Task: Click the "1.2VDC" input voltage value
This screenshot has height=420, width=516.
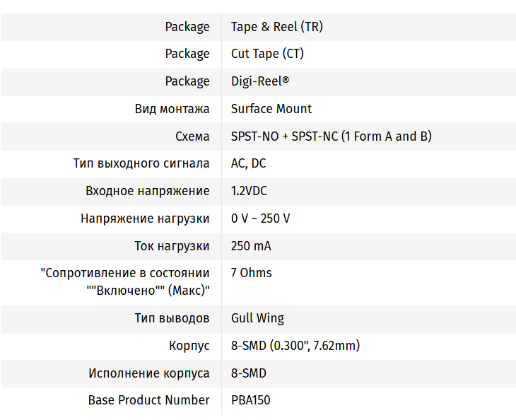Action: (249, 191)
